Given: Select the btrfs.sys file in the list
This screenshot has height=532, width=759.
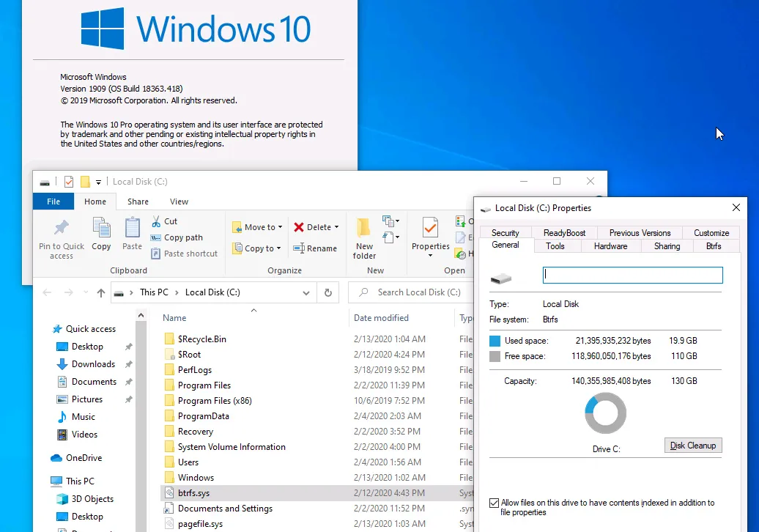Looking at the screenshot, I should 194,493.
